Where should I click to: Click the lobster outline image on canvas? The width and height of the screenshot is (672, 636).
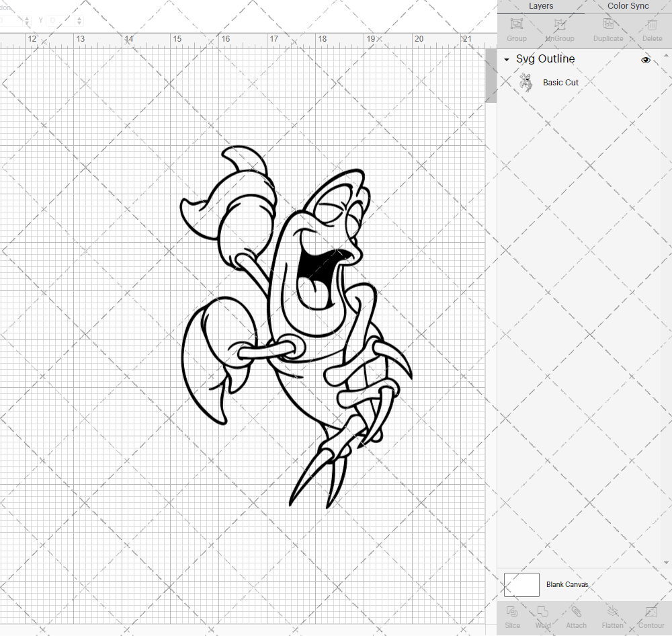[296, 327]
